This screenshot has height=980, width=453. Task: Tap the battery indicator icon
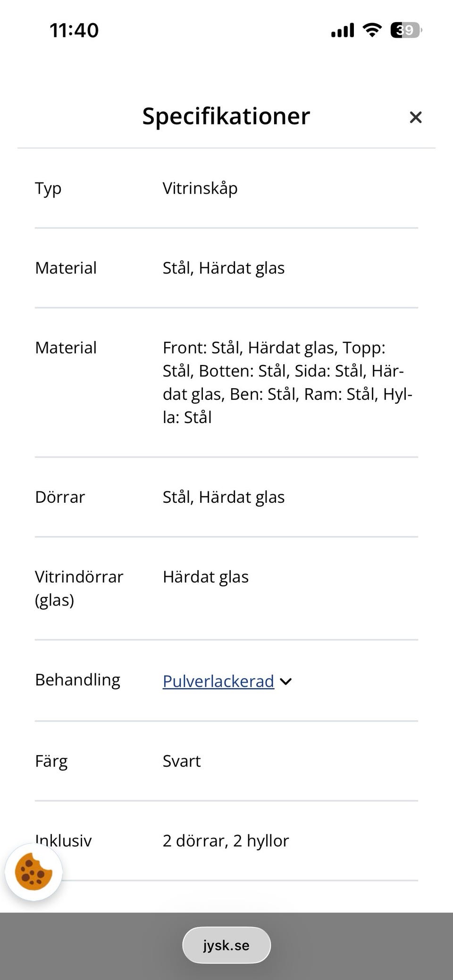pos(405,30)
